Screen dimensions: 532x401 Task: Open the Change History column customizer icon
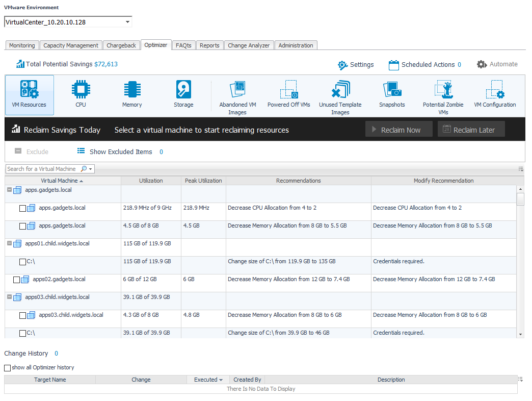click(520, 379)
